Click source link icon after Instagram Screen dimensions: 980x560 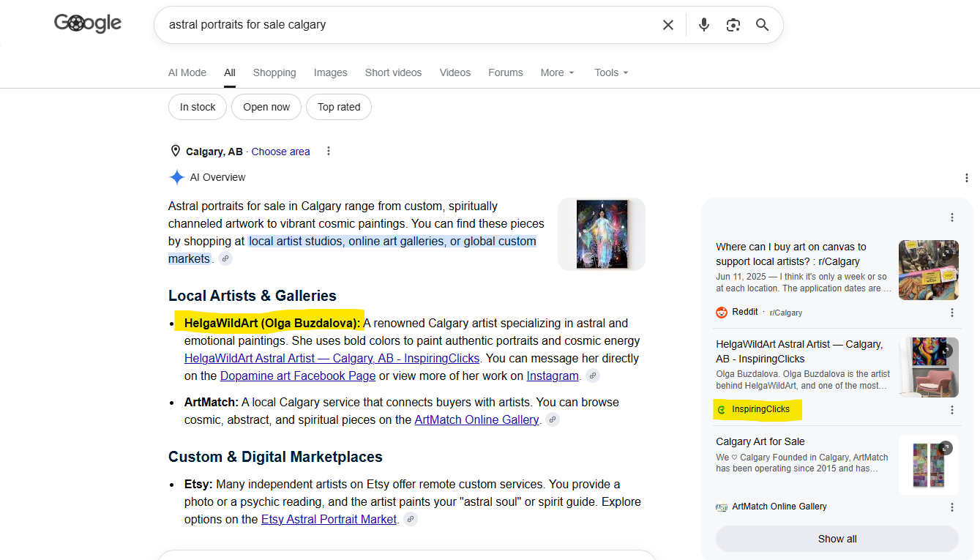tap(593, 376)
